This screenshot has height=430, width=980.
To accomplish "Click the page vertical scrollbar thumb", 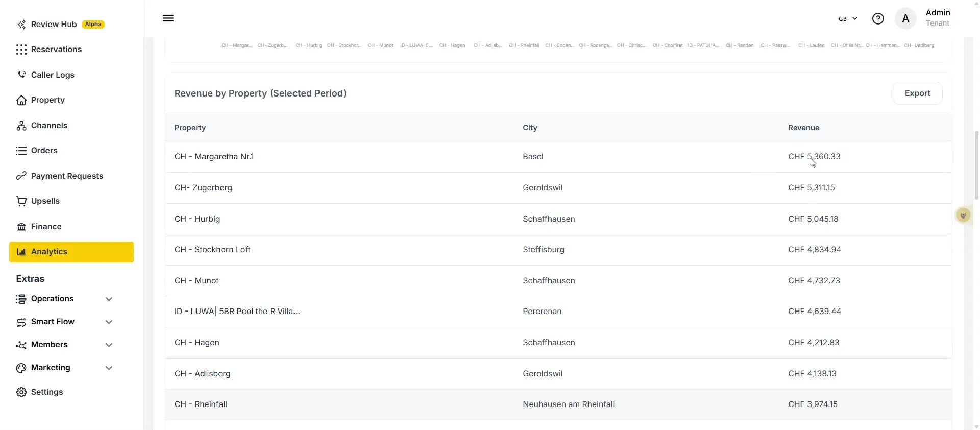I will click(976, 165).
